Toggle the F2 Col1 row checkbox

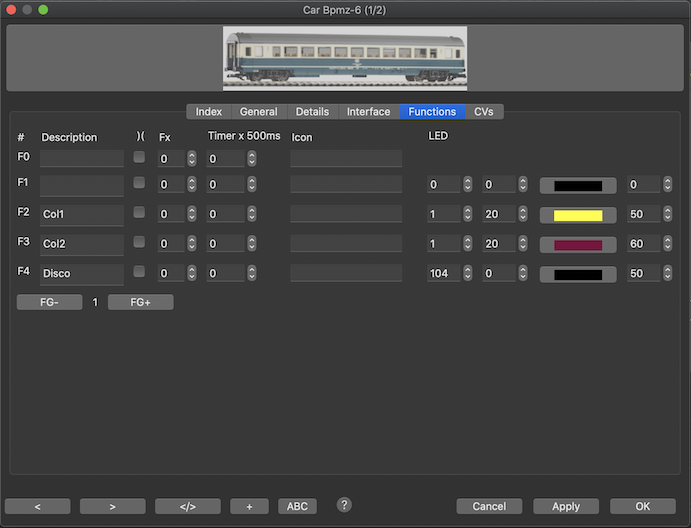[139, 212]
